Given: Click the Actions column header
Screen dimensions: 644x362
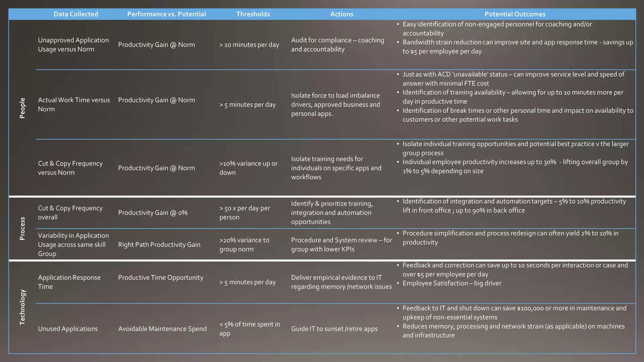Looking at the screenshot, I should pos(341,14).
